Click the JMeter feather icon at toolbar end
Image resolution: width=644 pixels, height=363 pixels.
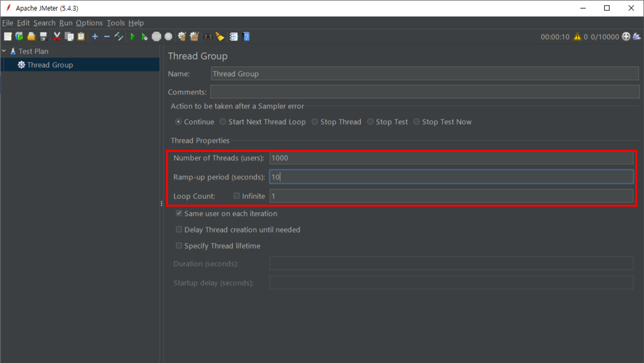click(637, 36)
